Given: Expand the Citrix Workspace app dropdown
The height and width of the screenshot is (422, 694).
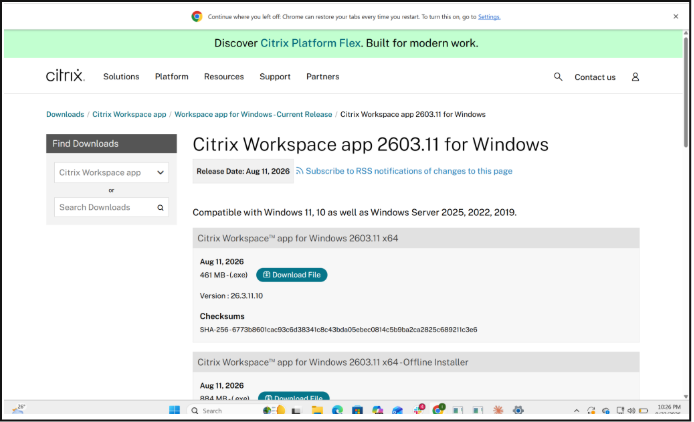Looking at the screenshot, I should pyautogui.click(x=111, y=173).
